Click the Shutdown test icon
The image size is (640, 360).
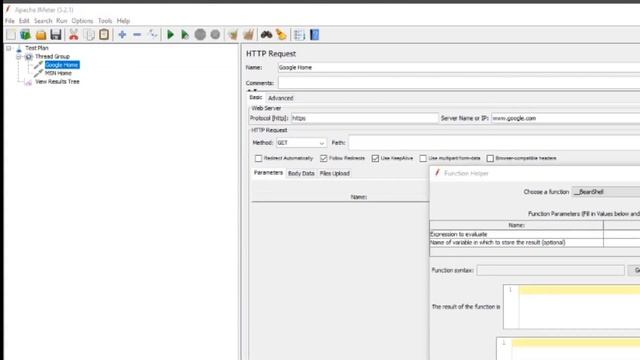click(215, 35)
